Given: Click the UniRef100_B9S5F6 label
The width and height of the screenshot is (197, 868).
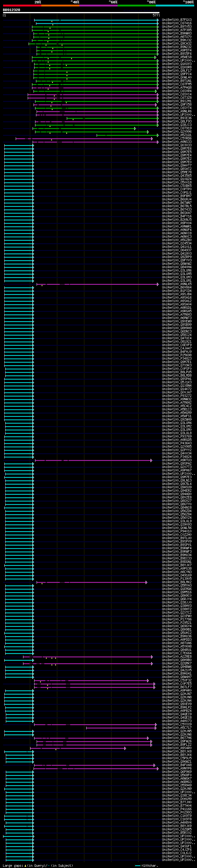Looking at the screenshot, I should click(177, 54).
